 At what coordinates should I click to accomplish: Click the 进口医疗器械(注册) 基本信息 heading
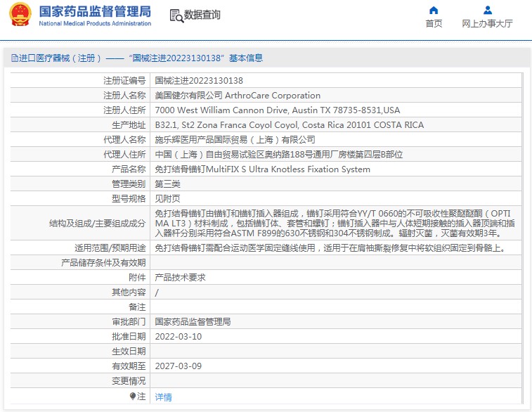tap(137, 58)
